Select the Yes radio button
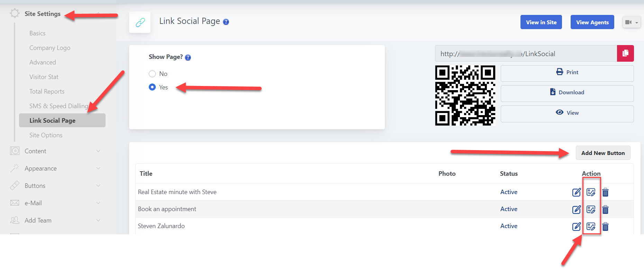 (152, 87)
